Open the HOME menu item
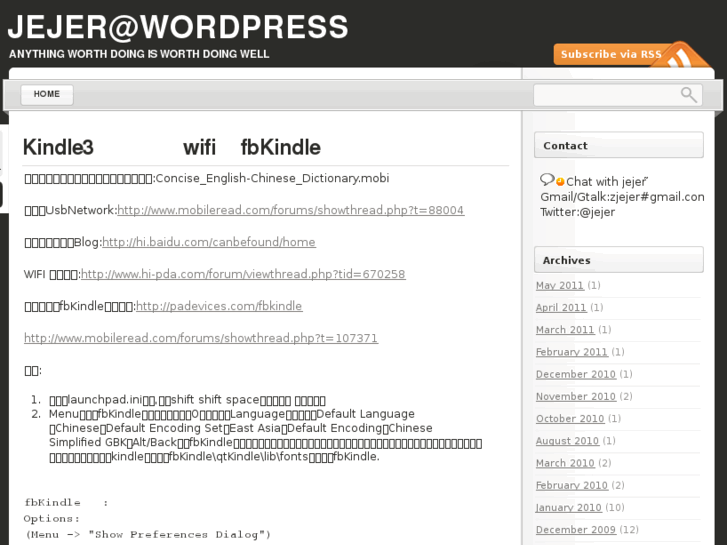The image size is (727, 545). pos(47,94)
